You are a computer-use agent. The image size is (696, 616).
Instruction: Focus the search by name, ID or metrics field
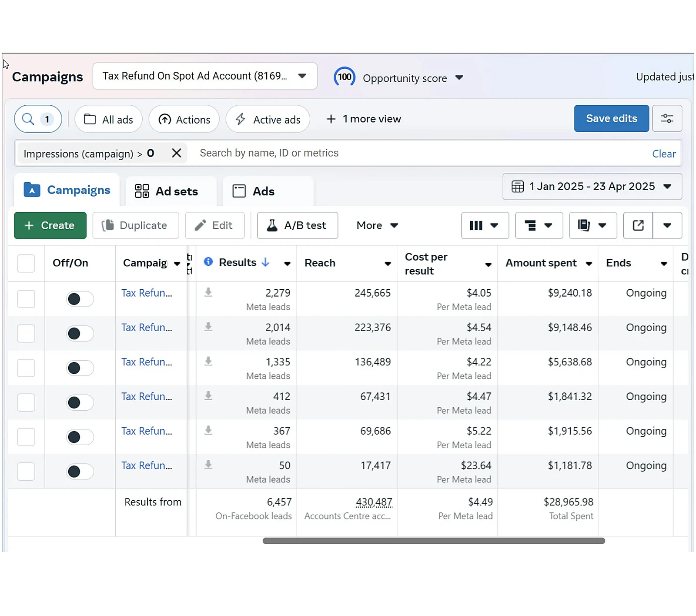(418, 153)
